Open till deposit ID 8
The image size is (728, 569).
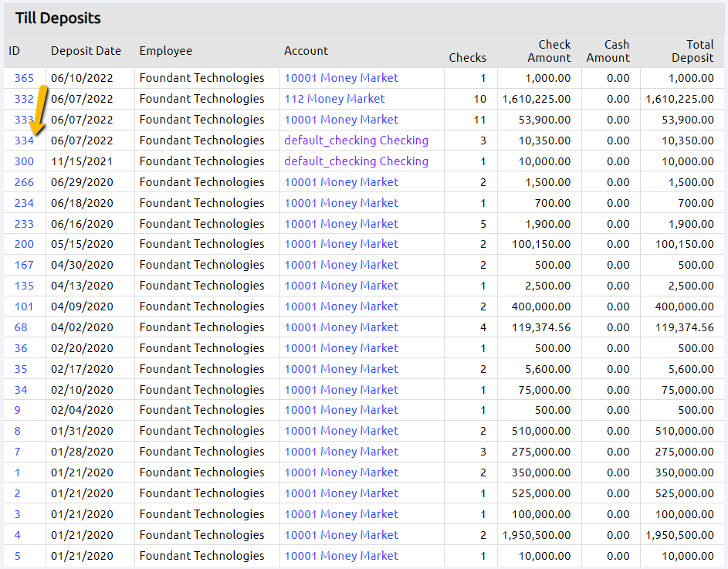18,431
